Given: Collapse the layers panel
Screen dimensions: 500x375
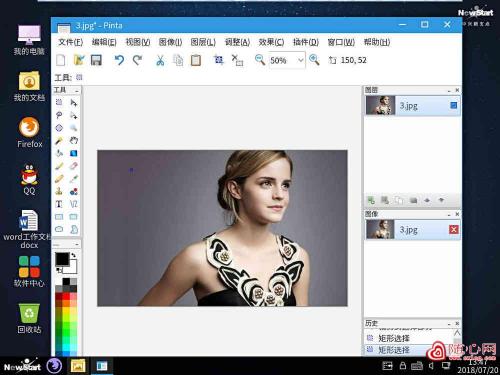Looking at the screenshot, I should 449,90.
